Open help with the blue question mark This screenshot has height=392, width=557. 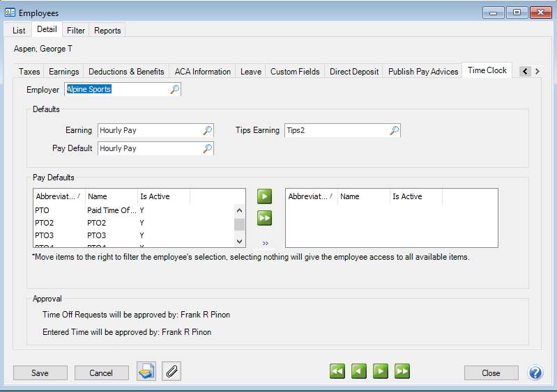click(535, 373)
